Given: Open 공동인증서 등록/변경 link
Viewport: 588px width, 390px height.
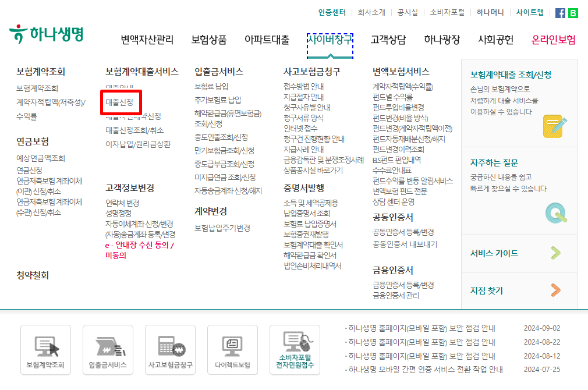Looking at the screenshot, I should tap(403, 232).
